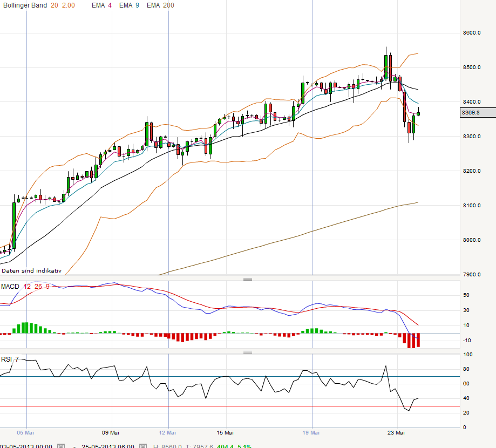Screen dimensions: 496x448
Task: Click the 8000.0 price axis label
Action: [472, 240]
